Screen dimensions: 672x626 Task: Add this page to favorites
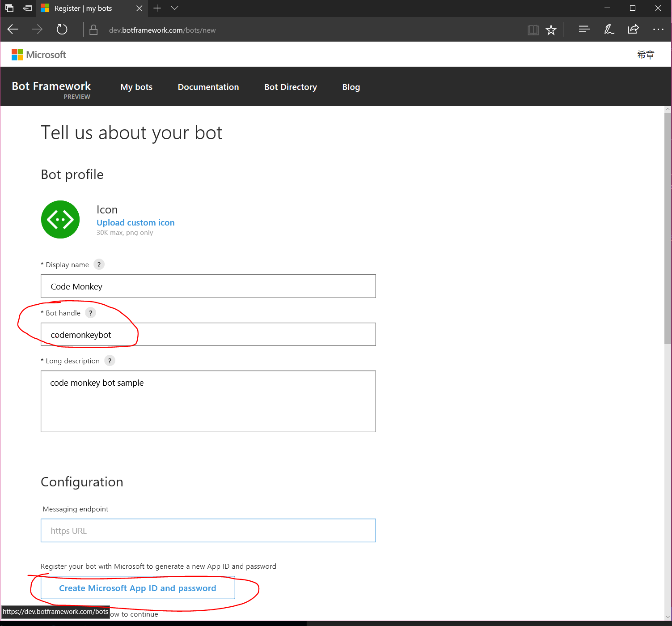click(x=551, y=30)
